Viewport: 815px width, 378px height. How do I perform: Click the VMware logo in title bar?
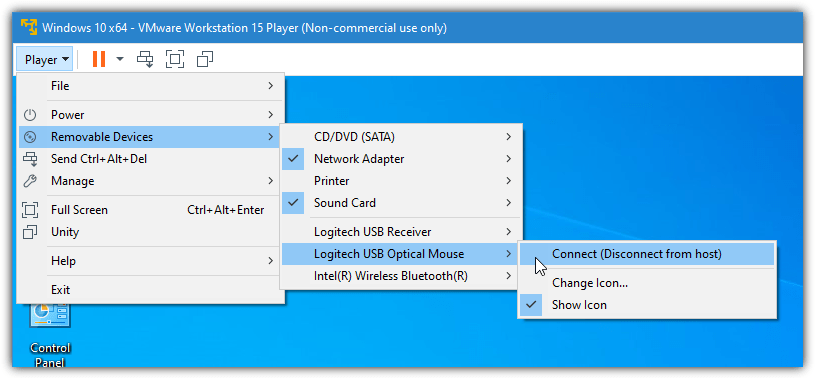[29, 27]
